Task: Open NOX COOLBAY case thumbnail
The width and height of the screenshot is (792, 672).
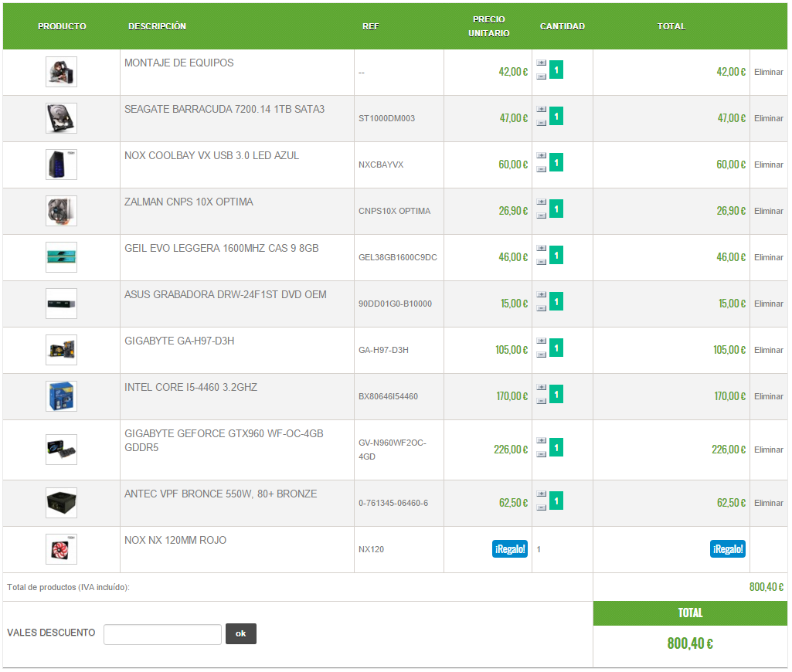Action: coord(61,165)
